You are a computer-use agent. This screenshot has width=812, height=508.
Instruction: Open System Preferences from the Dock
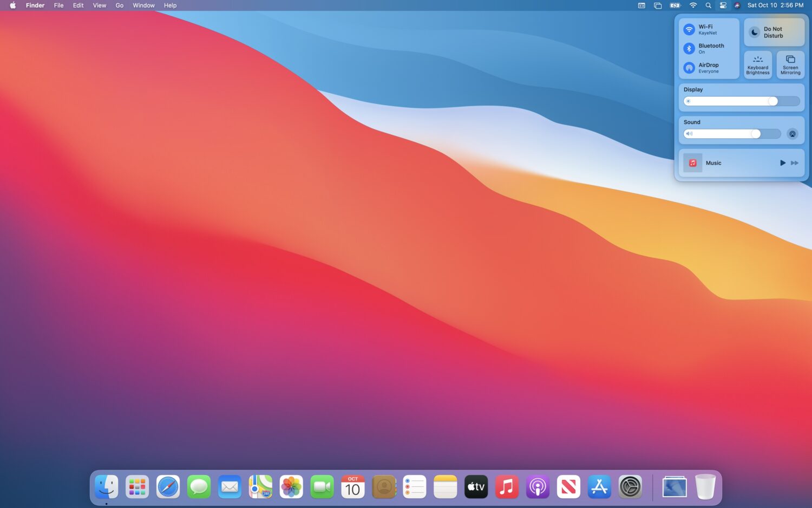(630, 486)
